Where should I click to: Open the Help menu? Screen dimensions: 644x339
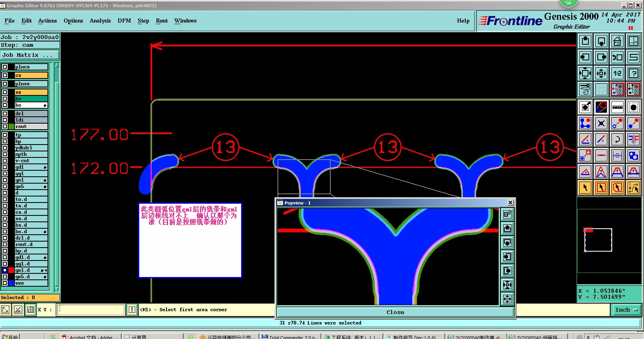[463, 21]
